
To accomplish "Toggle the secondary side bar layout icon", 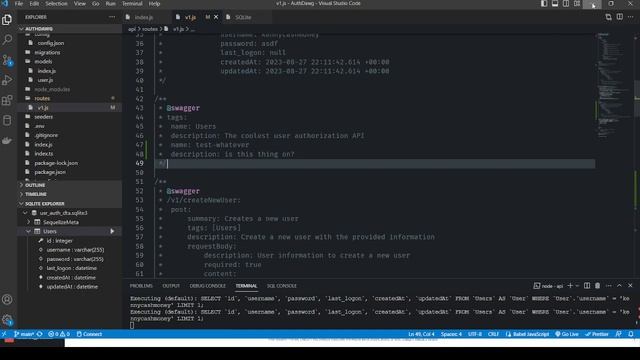I will coord(566,4).
